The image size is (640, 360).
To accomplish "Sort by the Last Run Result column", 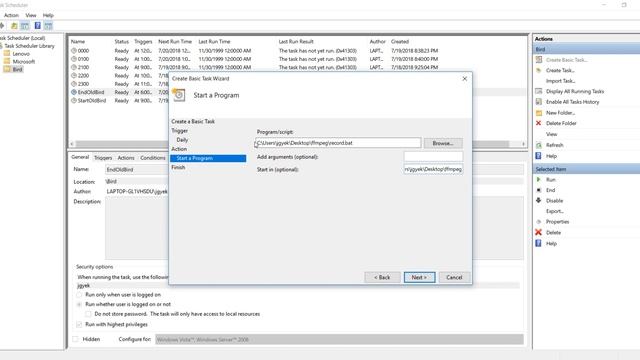I will [x=296, y=41].
